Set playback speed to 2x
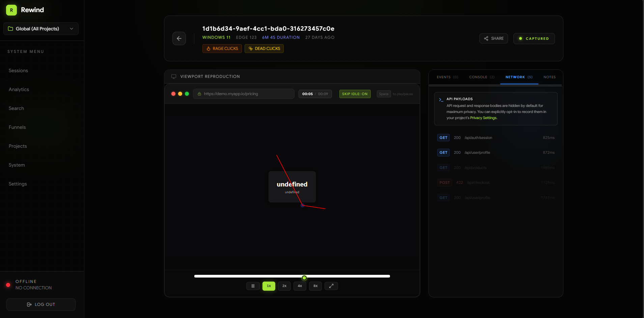 pyautogui.click(x=284, y=286)
